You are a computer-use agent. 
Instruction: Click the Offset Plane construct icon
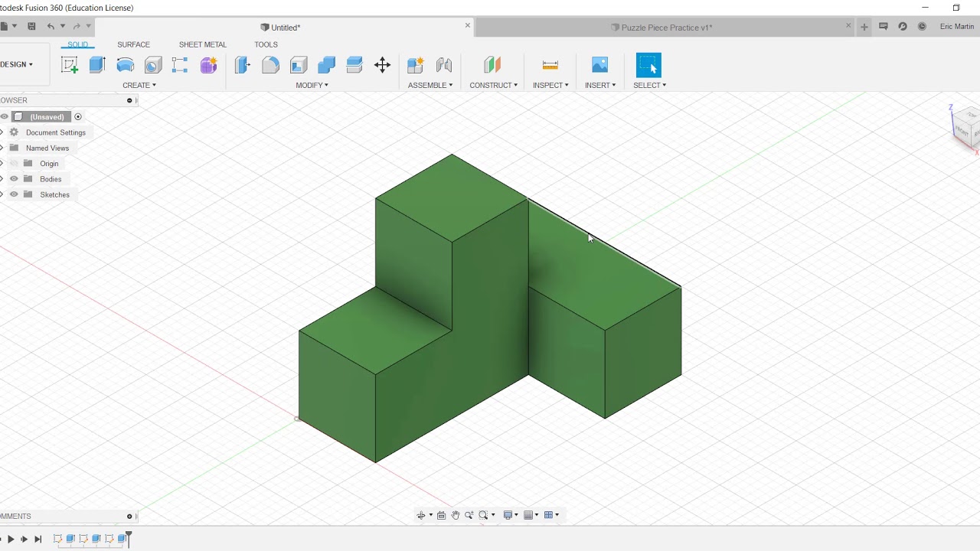[x=492, y=65]
